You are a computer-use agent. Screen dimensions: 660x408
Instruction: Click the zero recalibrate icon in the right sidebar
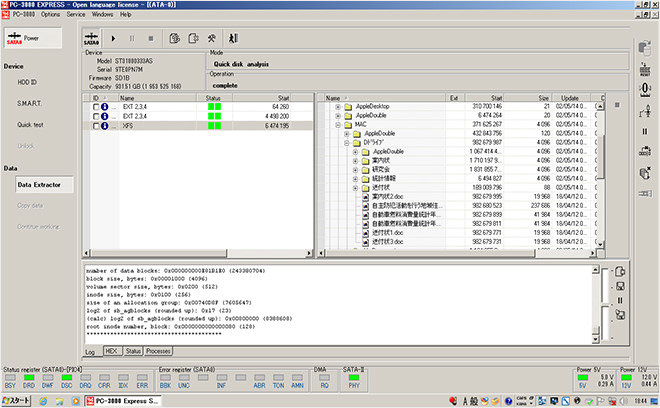645,89
